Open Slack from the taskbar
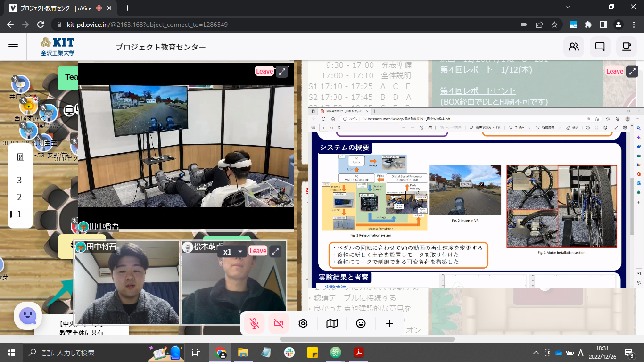 pyautogui.click(x=289, y=352)
